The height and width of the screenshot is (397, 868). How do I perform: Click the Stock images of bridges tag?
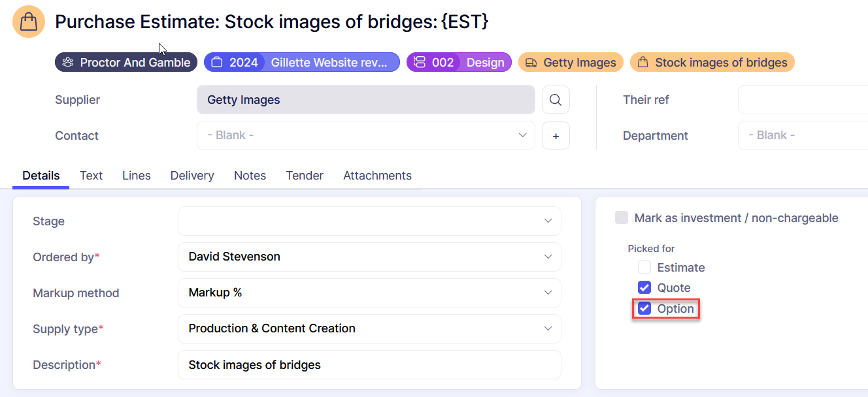[712, 63]
